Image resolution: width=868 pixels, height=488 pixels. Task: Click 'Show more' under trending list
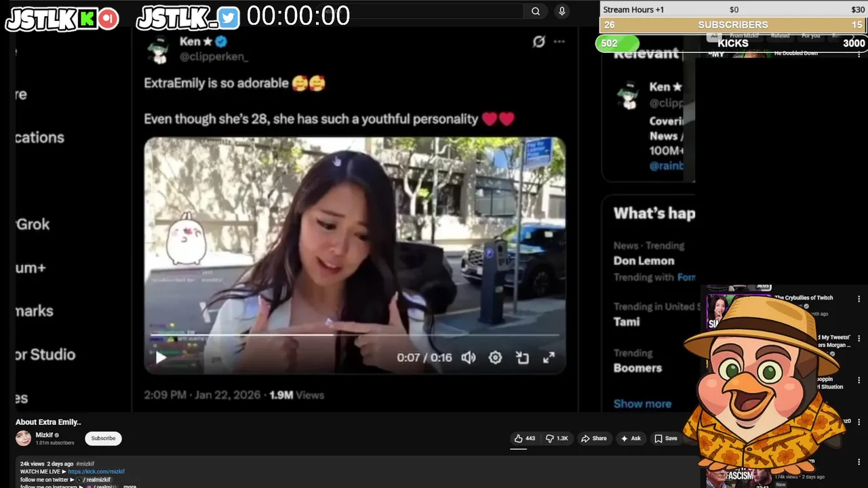642,404
